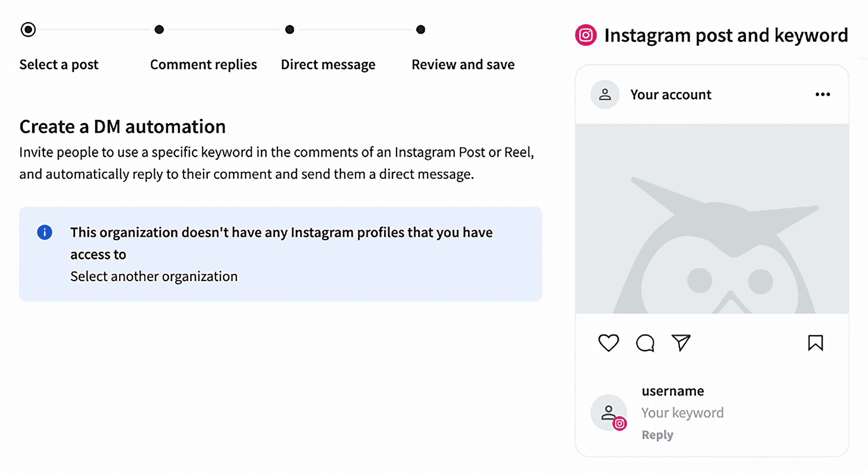Click the blue info icon in the banner
Screen dimensions: 868x474
point(44,232)
